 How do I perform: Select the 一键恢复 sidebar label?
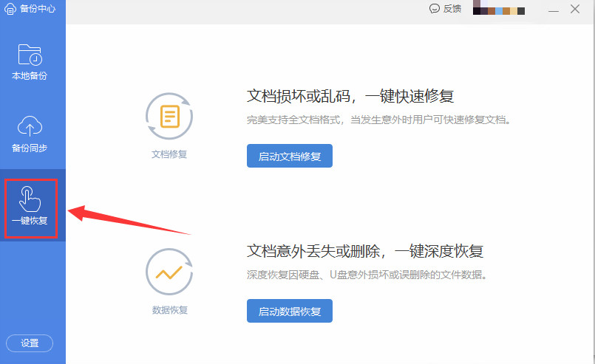pos(30,221)
